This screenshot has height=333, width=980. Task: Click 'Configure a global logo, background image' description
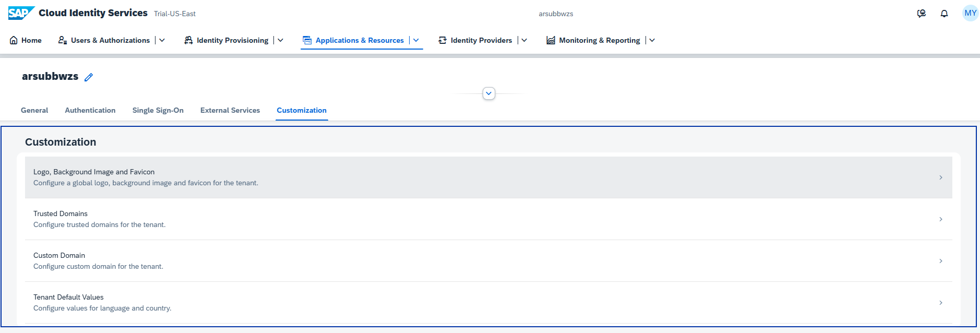click(x=146, y=183)
